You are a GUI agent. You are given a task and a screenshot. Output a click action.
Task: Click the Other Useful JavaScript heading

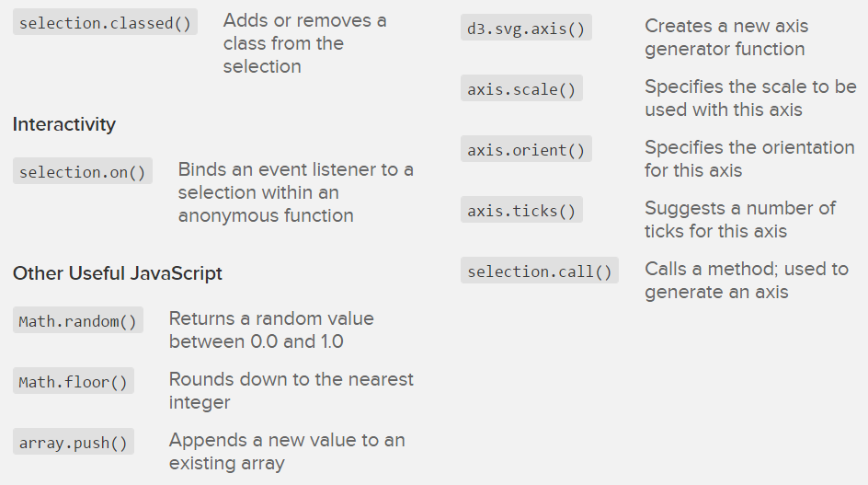click(x=118, y=273)
